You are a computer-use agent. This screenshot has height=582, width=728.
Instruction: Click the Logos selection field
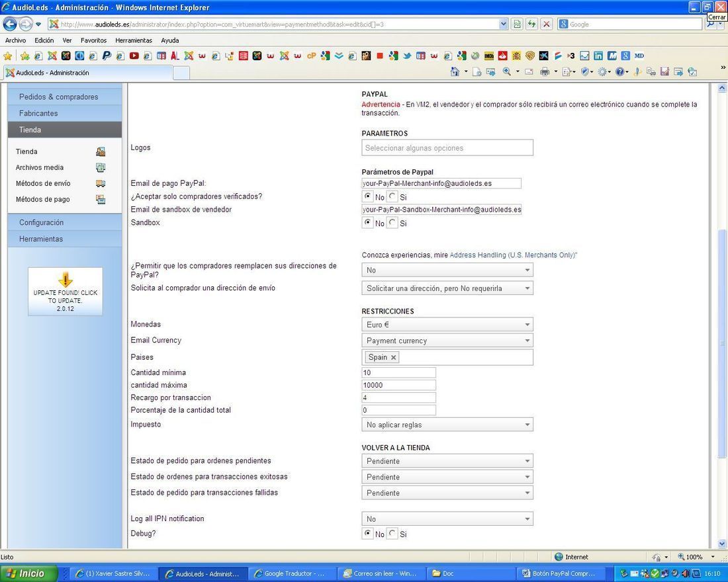[x=447, y=147]
